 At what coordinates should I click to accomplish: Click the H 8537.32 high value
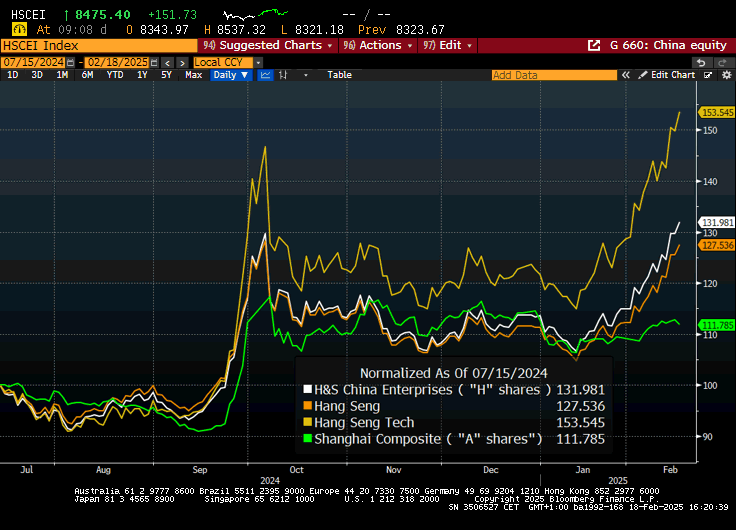click(x=235, y=30)
